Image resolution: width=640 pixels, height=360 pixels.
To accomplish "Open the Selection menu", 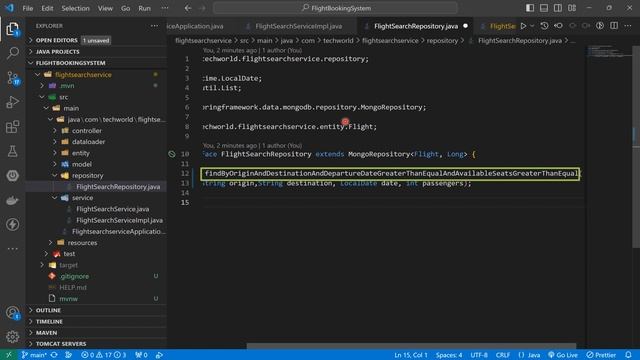I will point(75,8).
